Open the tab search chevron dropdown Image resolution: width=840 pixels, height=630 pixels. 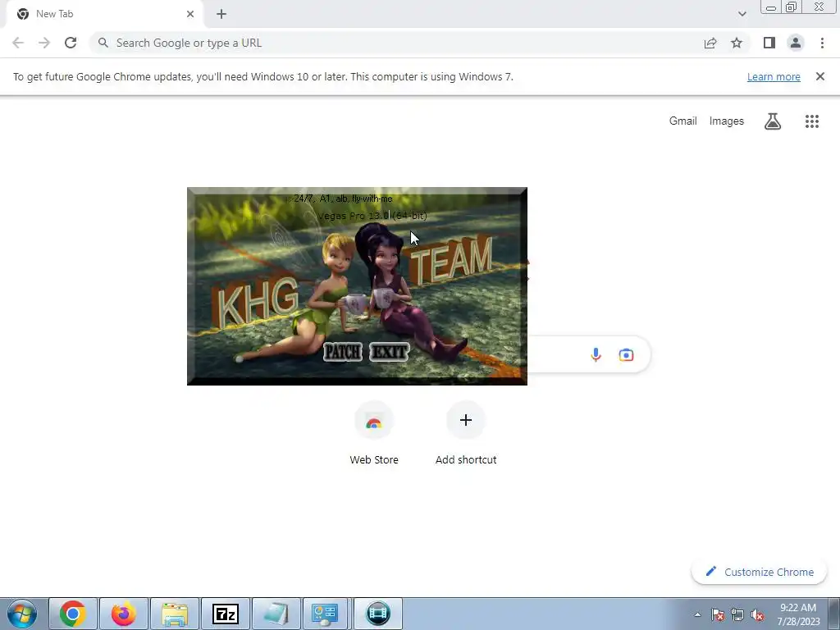742,14
